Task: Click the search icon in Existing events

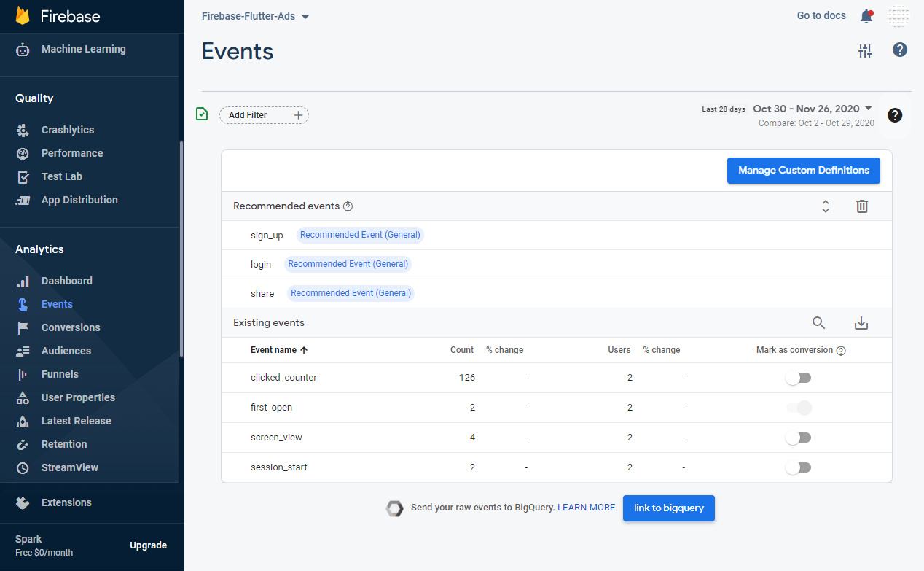Action: click(819, 323)
